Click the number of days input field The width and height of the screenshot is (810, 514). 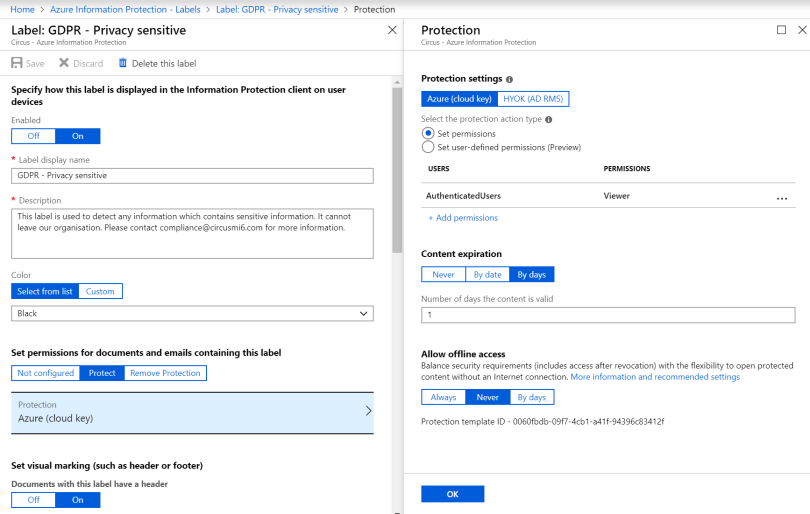click(x=608, y=315)
